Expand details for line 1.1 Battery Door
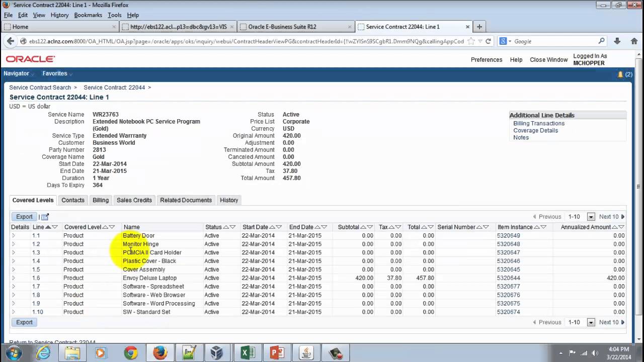This screenshot has height=362, width=644. click(x=14, y=236)
